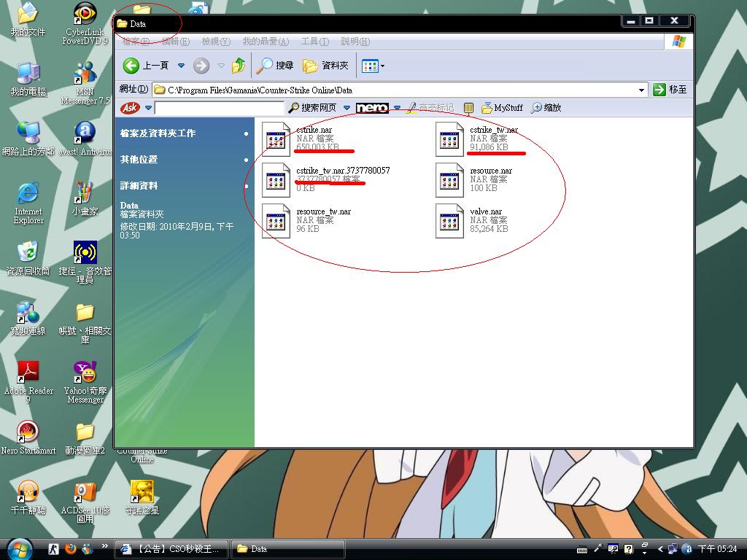Expand the views dropdown arrow
The height and width of the screenshot is (560, 747).
[382, 66]
